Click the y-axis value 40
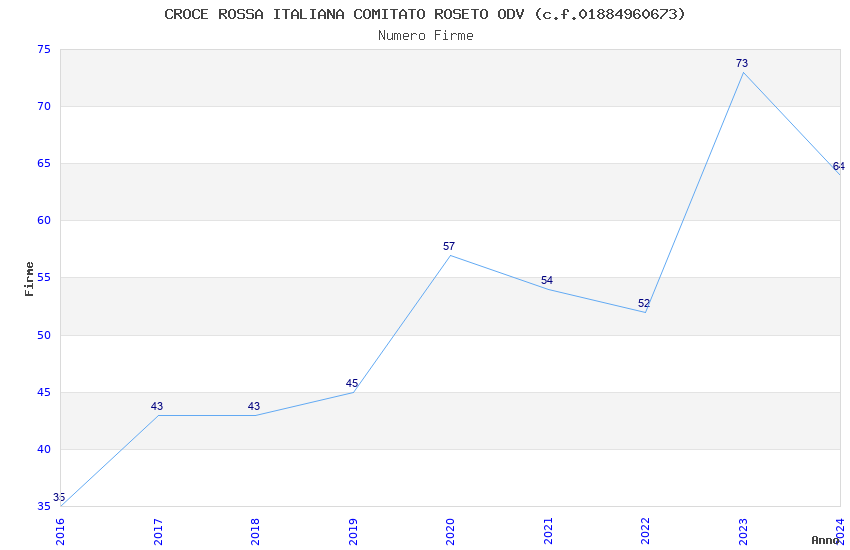The height and width of the screenshot is (550, 850). click(x=44, y=450)
